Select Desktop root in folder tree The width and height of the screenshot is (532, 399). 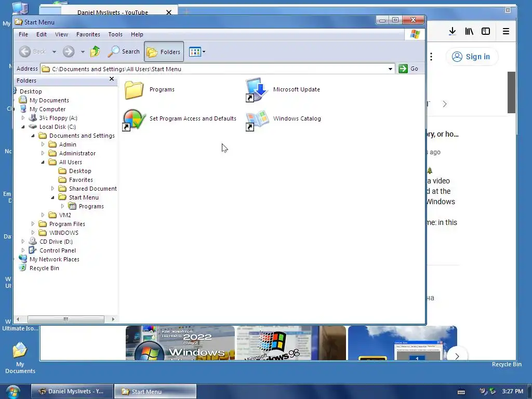[31, 91]
